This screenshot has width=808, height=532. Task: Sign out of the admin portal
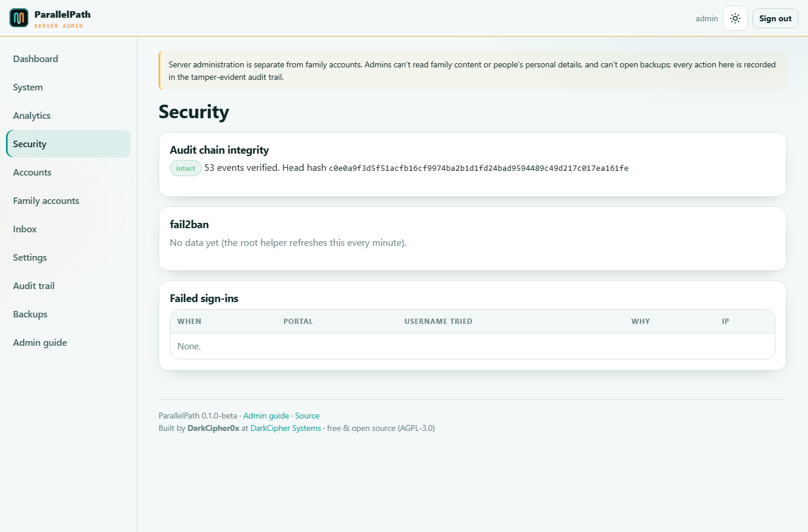pyautogui.click(x=775, y=18)
